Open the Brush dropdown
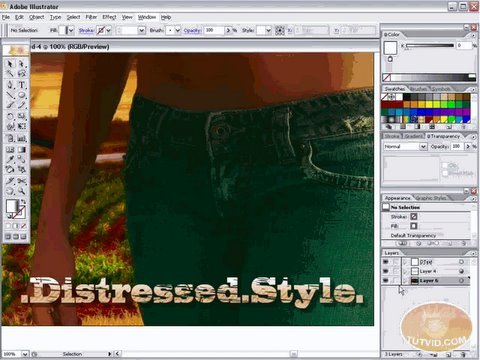The height and width of the screenshot is (360, 480). 177,30
